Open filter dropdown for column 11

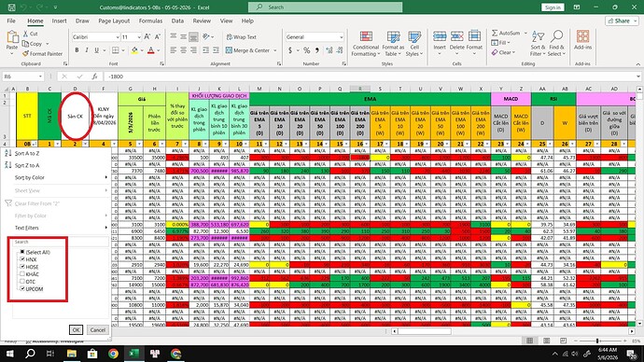tap(265, 144)
